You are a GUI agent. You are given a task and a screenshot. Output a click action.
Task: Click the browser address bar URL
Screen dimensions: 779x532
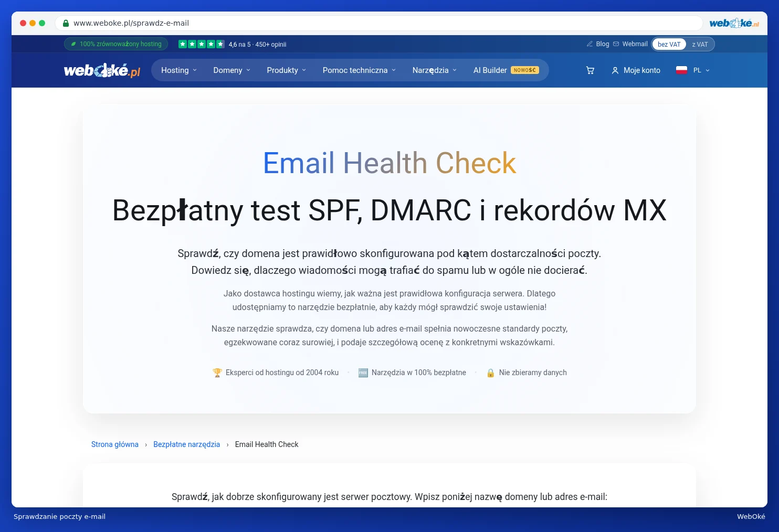click(x=131, y=23)
